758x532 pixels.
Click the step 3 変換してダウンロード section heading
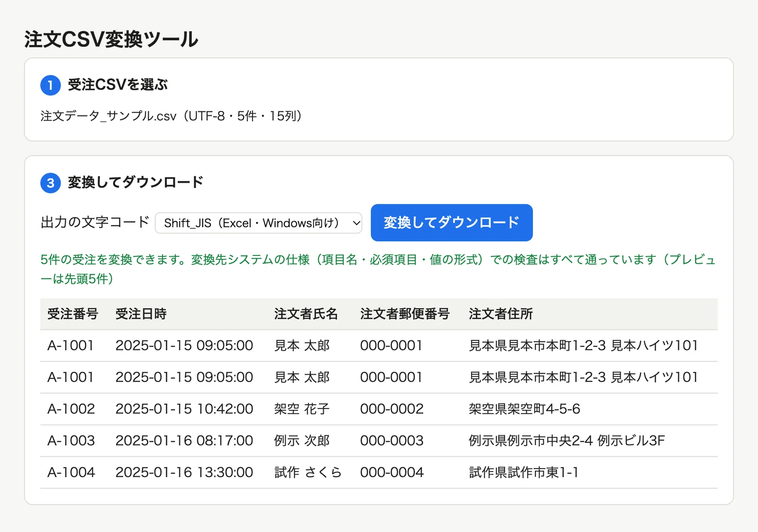(x=135, y=182)
